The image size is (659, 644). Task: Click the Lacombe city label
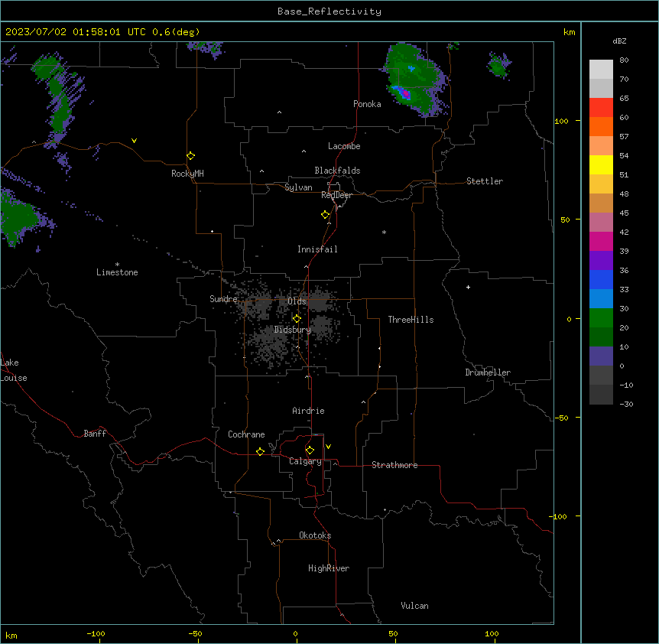(344, 146)
